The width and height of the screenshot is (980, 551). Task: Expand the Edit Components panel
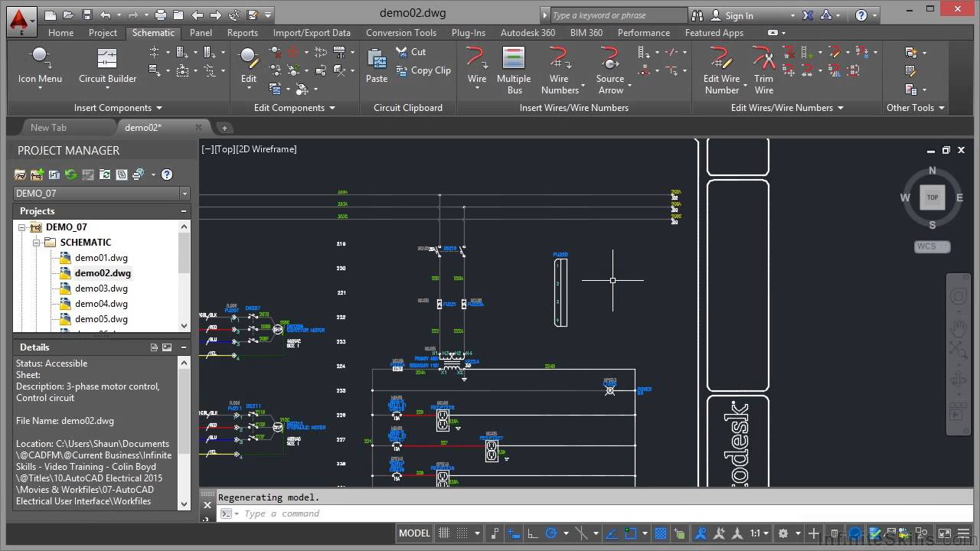click(x=295, y=108)
